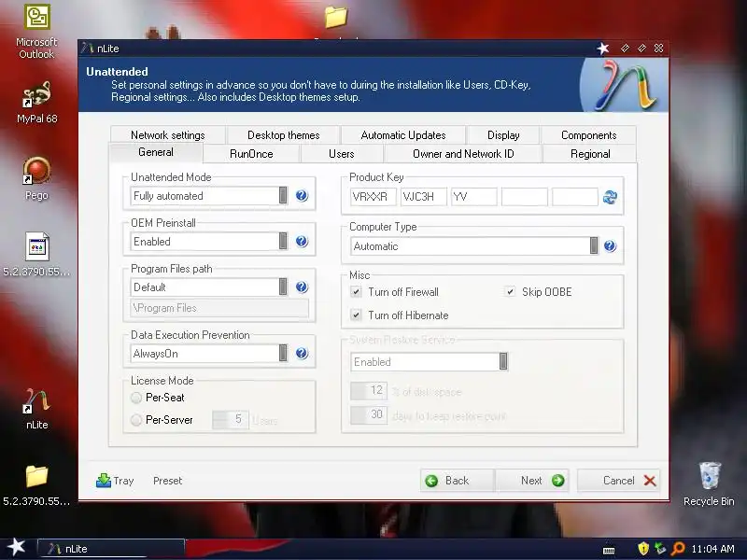Click the star icon in nLite title bar

603,49
